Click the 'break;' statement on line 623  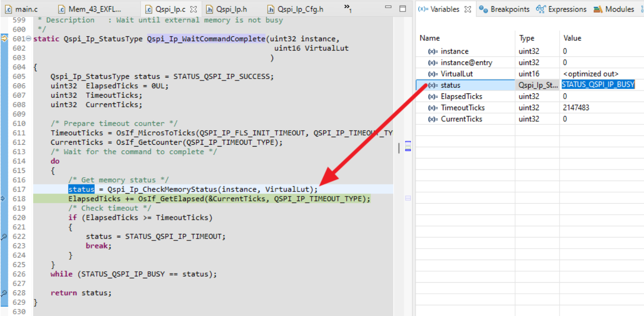(99, 246)
